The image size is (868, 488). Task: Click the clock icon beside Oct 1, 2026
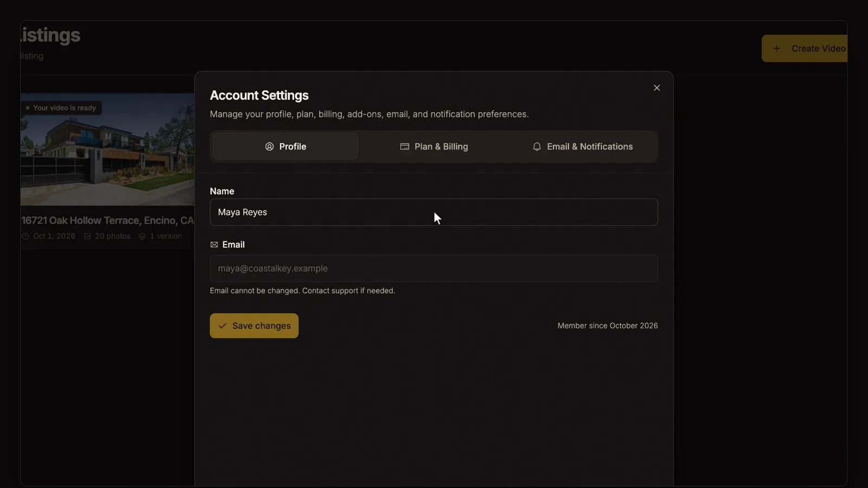(x=25, y=236)
